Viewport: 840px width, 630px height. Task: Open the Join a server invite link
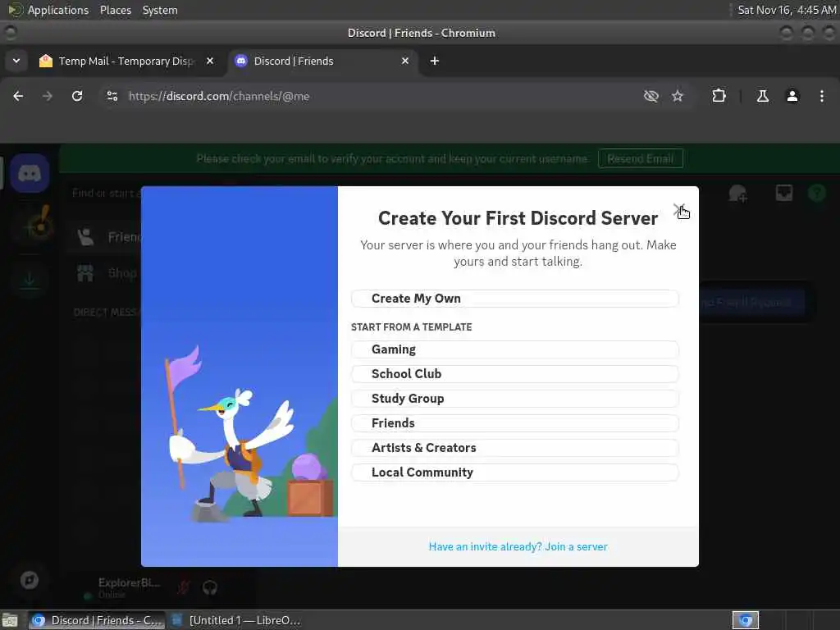click(x=518, y=546)
